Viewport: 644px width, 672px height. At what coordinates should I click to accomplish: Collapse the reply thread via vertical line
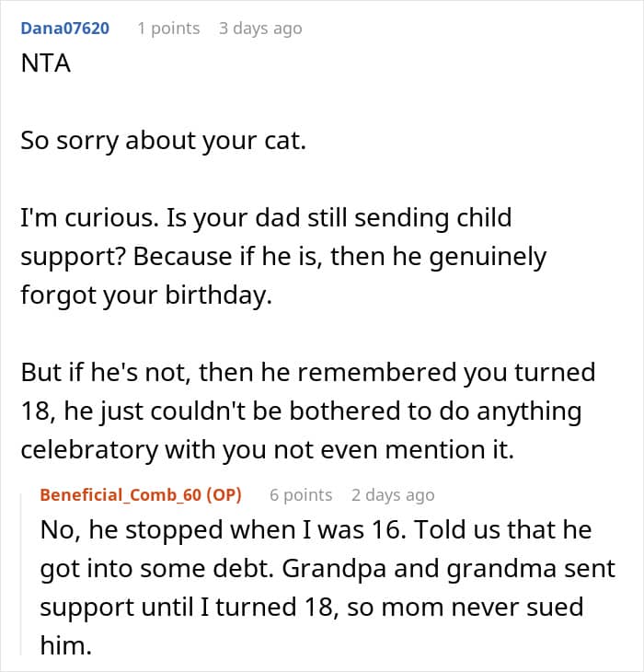coord(21,574)
